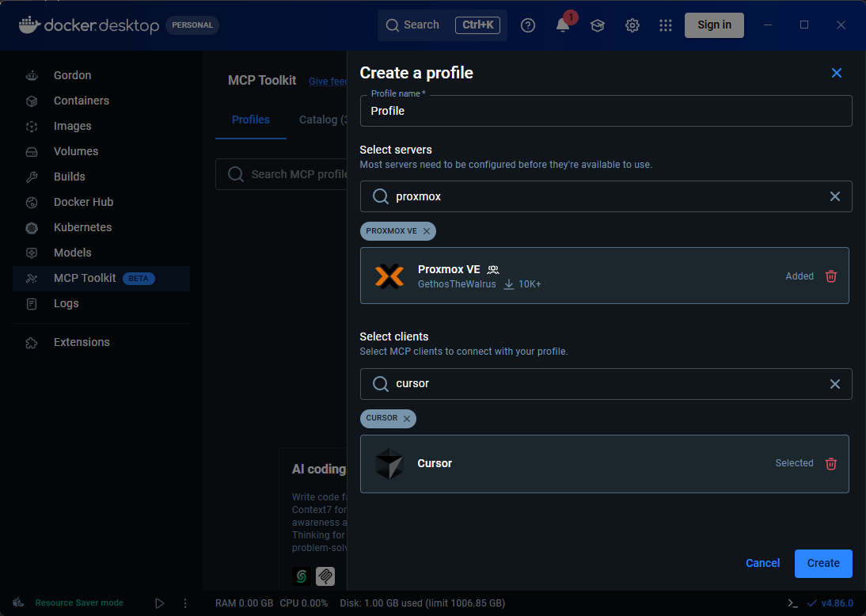866x616 pixels.
Task: Click the Kubernetes helm icon
Action: pyautogui.click(x=32, y=227)
